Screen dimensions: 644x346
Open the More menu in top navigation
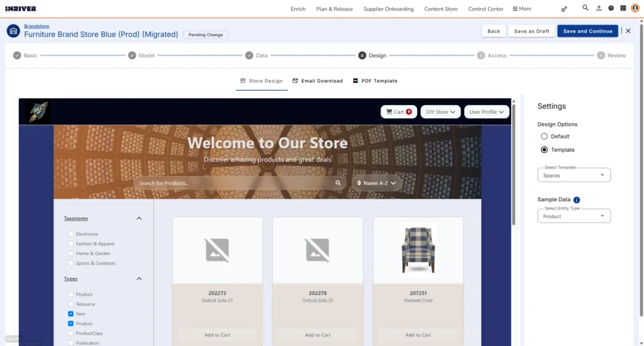pyautogui.click(x=522, y=9)
